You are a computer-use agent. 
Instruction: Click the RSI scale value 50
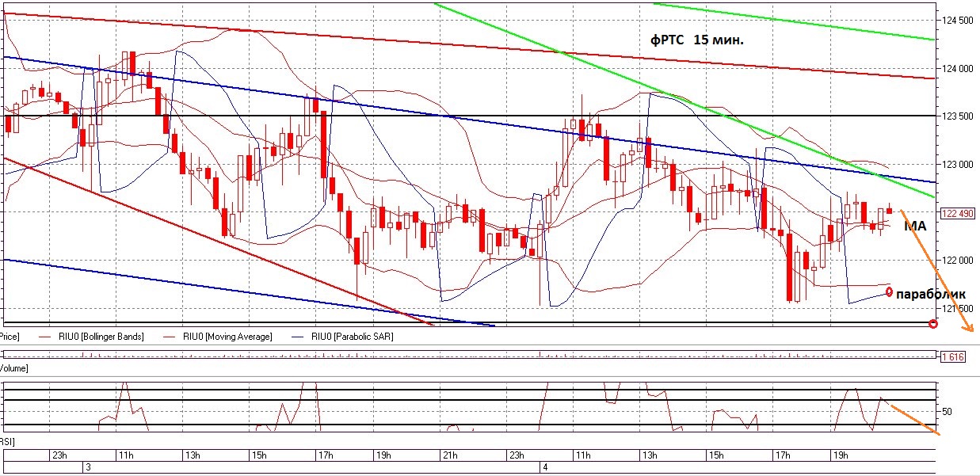click(948, 412)
